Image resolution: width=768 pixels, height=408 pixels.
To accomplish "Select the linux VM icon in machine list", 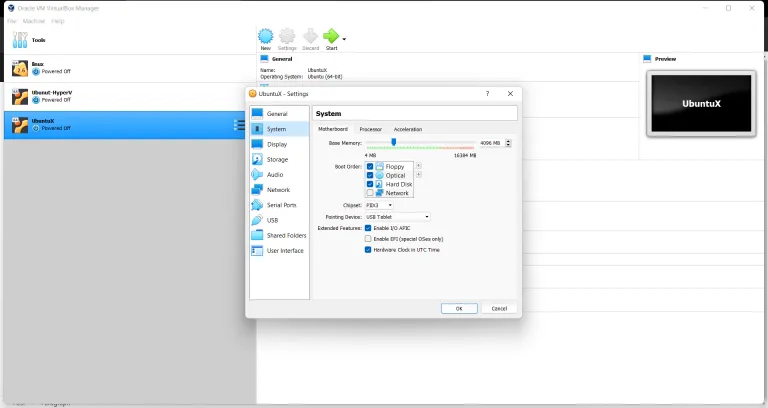I will [20, 68].
